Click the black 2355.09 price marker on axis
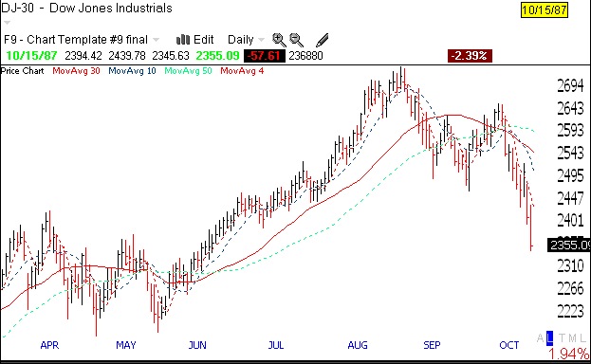The height and width of the screenshot is (364, 591). click(x=569, y=246)
